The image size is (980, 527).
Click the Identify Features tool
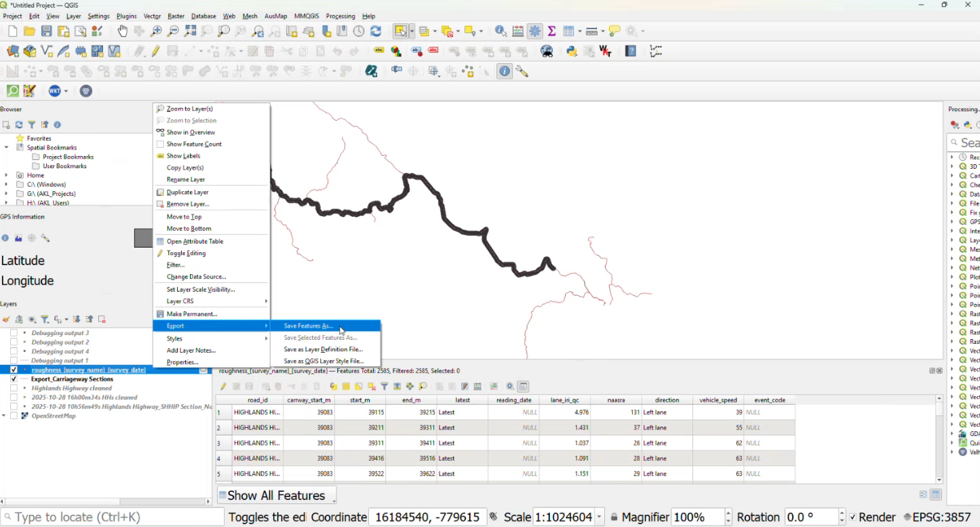point(501,31)
